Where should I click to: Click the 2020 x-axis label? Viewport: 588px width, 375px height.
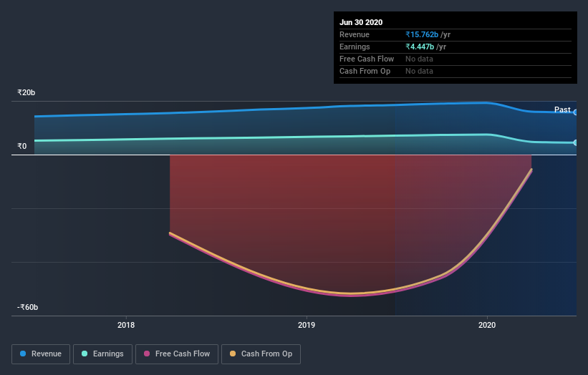(487, 325)
